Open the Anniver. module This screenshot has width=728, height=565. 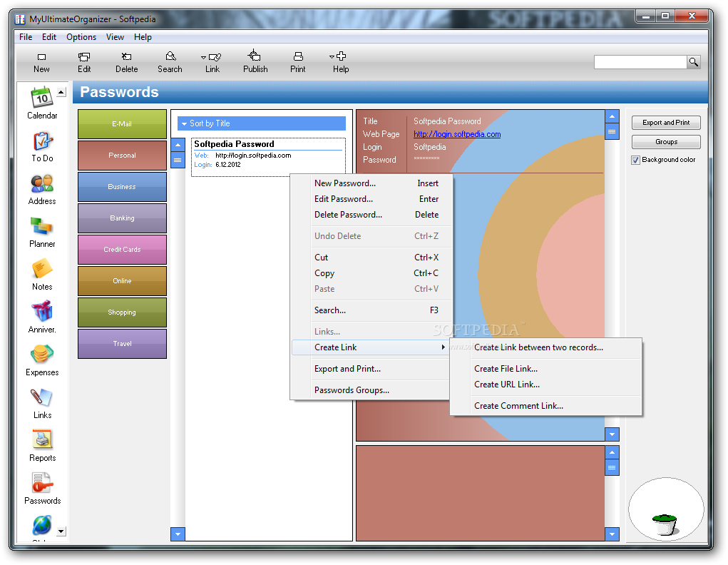[42, 318]
